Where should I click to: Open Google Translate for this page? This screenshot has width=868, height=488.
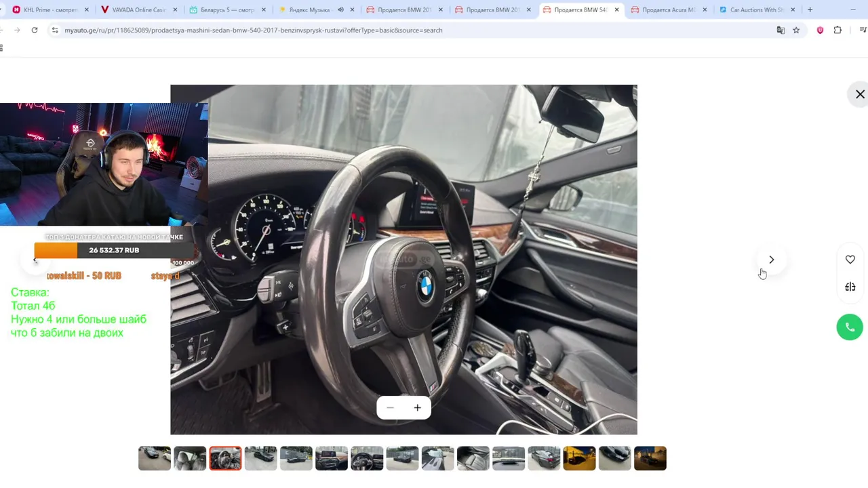pos(781,30)
